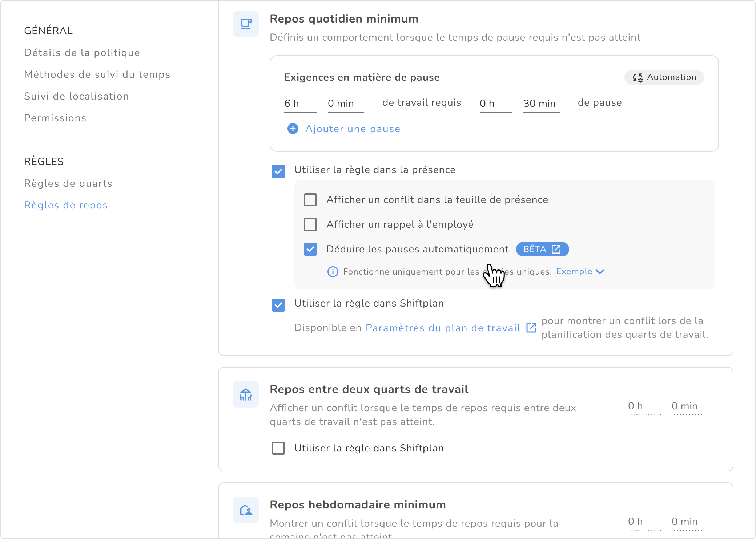Click the 30 min pause duration field
Viewport: 756px width, 539px height.
540,104
